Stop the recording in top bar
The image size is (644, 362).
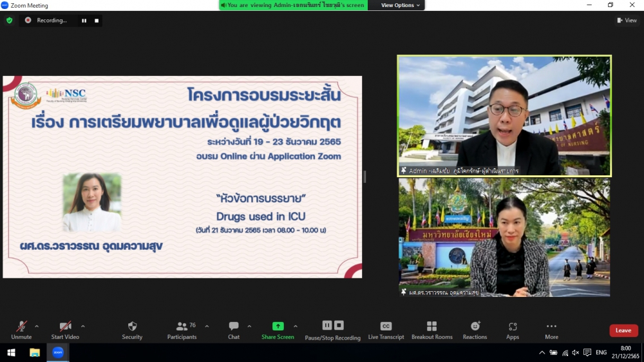coord(97,21)
